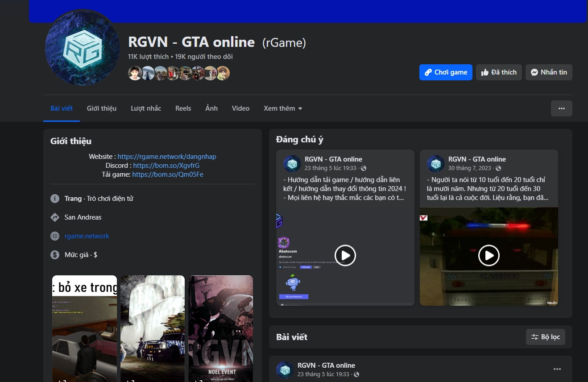Open the RGVN Noel Event photo thumbnail

[221, 328]
